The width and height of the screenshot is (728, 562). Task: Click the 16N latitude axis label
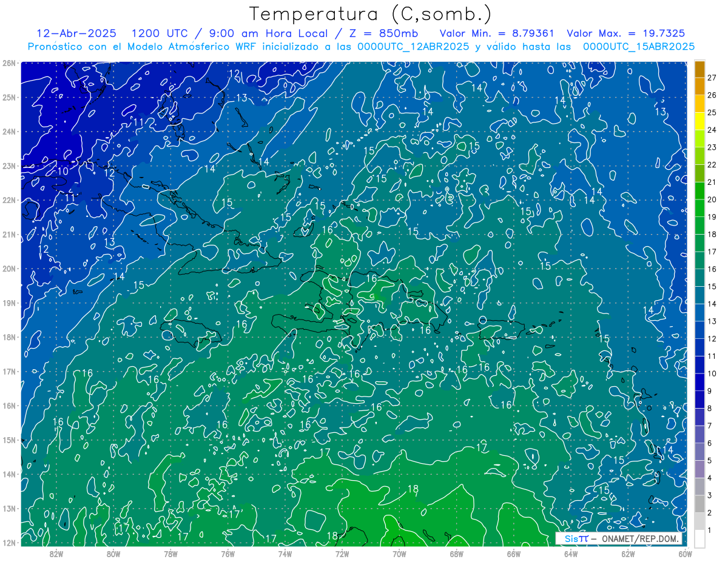(x=8, y=406)
